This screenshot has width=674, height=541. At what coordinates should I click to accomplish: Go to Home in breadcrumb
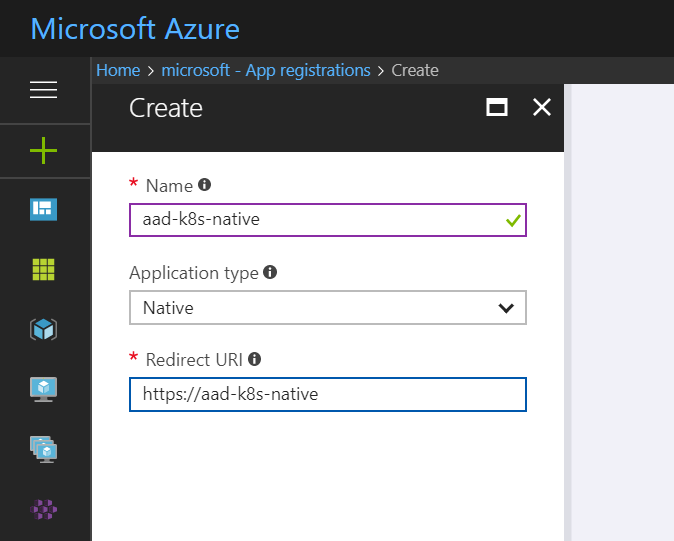coord(118,70)
